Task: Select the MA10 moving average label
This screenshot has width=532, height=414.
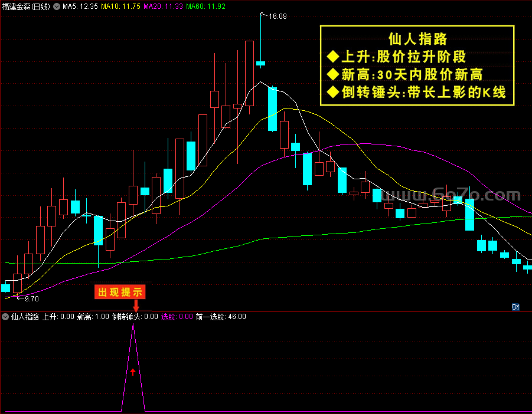Action: tap(120, 6)
